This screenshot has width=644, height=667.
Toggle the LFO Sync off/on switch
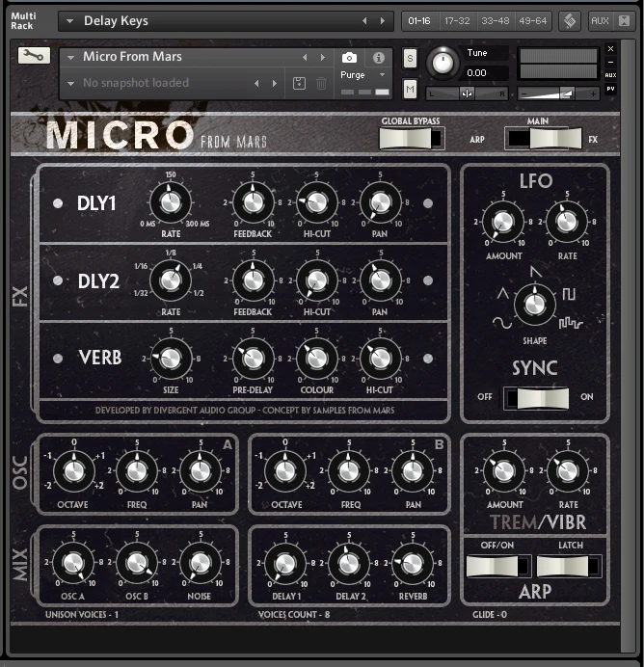tap(536, 398)
